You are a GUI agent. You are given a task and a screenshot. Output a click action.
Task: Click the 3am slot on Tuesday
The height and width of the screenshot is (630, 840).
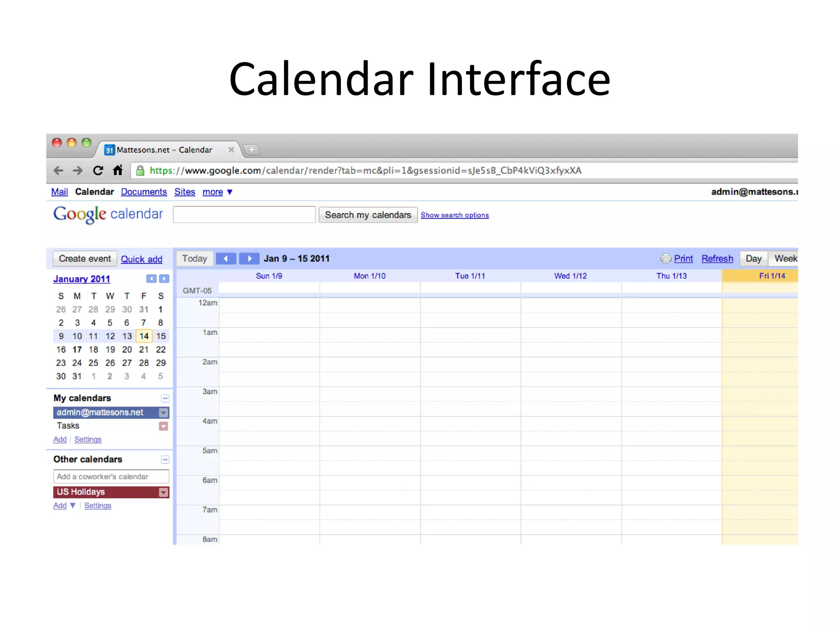pos(470,402)
